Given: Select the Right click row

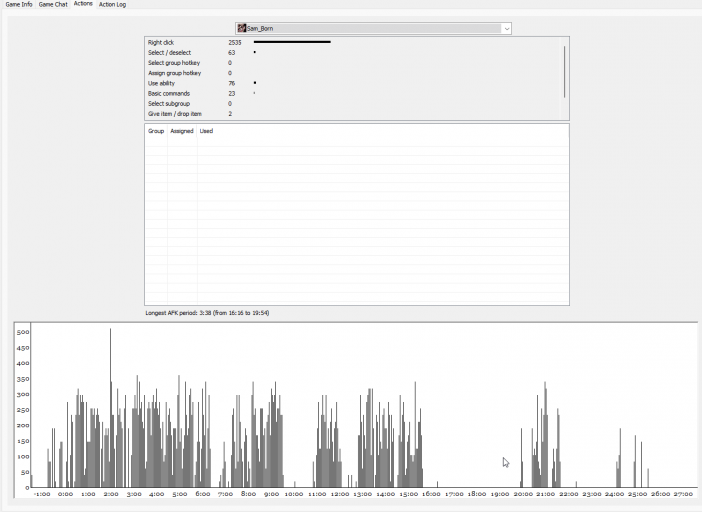Looking at the screenshot, I should pos(354,43).
